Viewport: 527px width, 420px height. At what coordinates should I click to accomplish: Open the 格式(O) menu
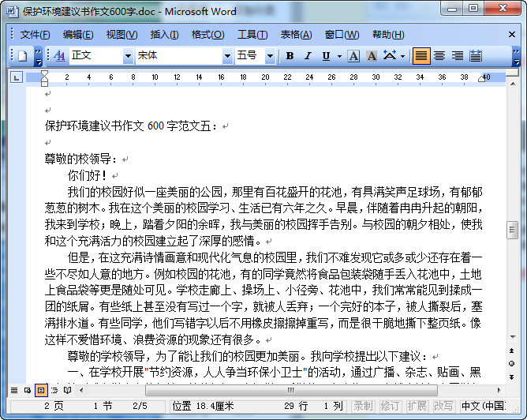click(x=207, y=35)
